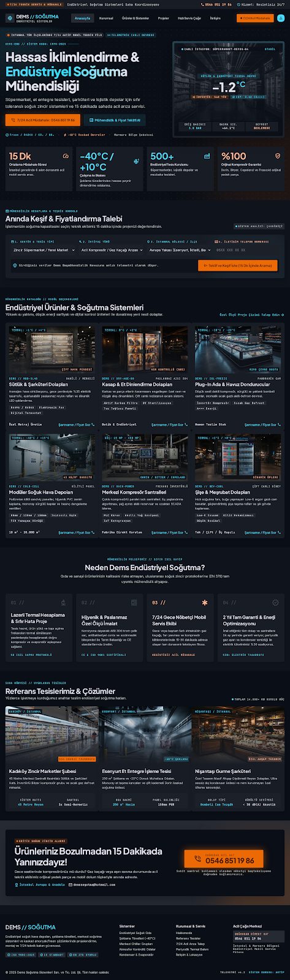
Task: Open footer link İletişim & Lokasyon
Action: click(x=189, y=955)
